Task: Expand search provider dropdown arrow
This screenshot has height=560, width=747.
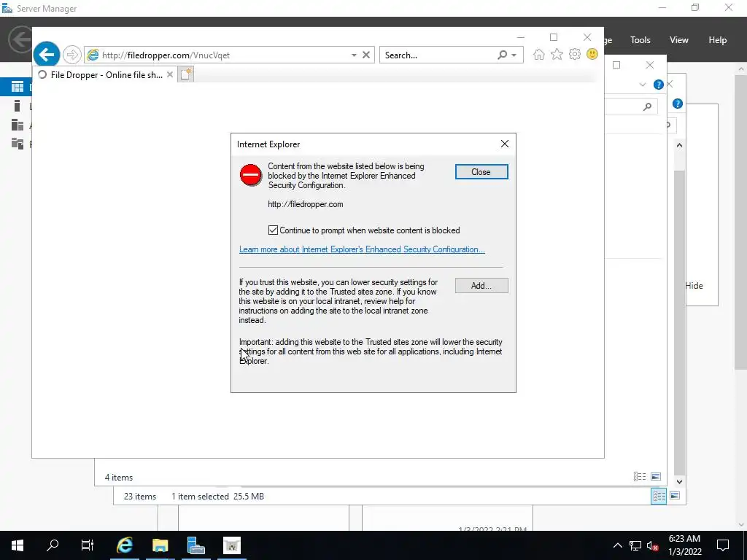Action: click(x=514, y=55)
